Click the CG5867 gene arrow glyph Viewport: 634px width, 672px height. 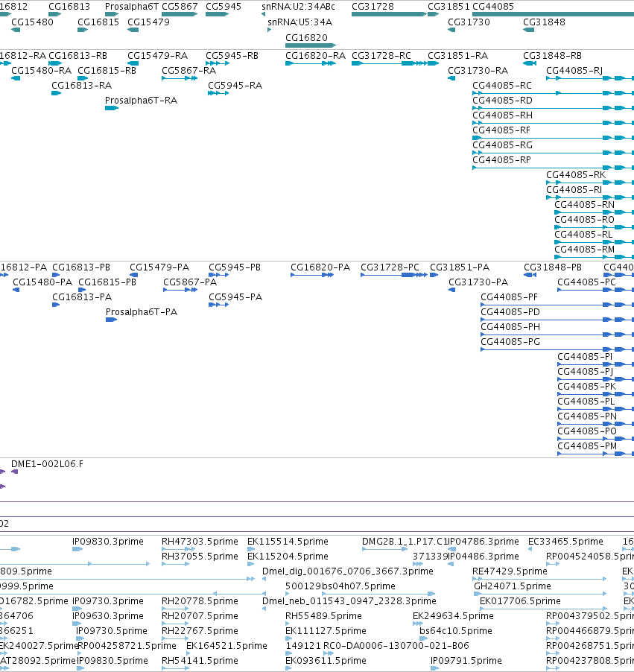(180, 14)
